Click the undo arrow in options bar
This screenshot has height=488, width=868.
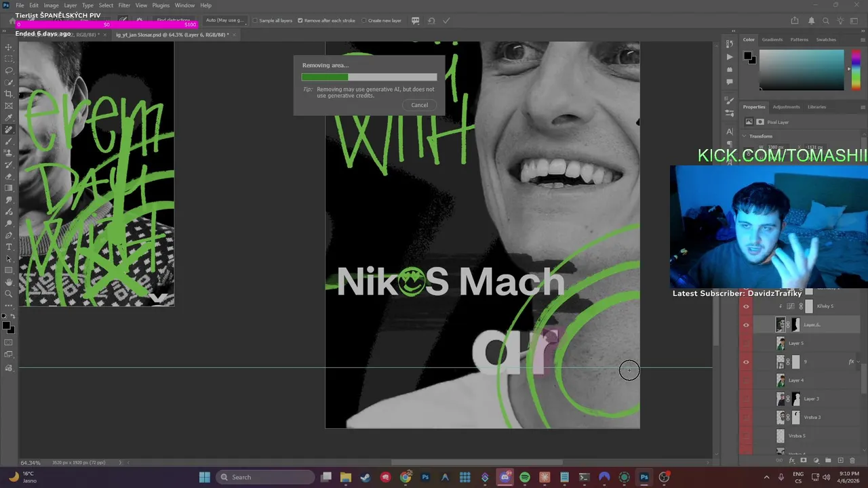click(x=431, y=20)
